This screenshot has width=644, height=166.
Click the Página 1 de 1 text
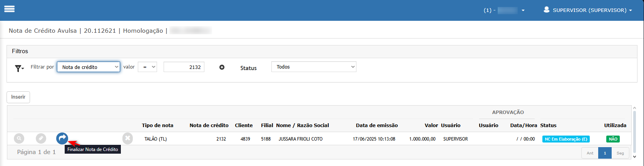36,152
